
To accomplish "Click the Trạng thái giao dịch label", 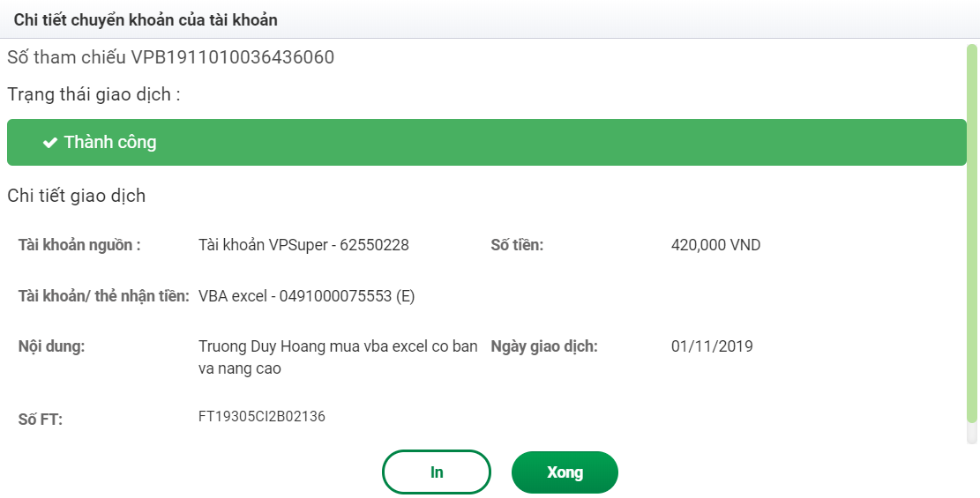I will tap(94, 94).
